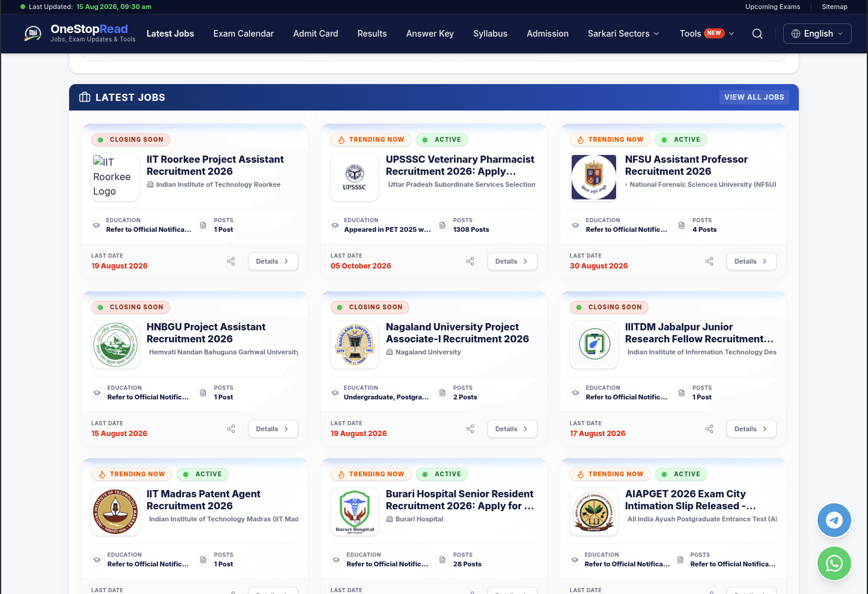
Task: Open IIT Roorkee Project Assistant Recruitment title
Action: [x=215, y=165]
